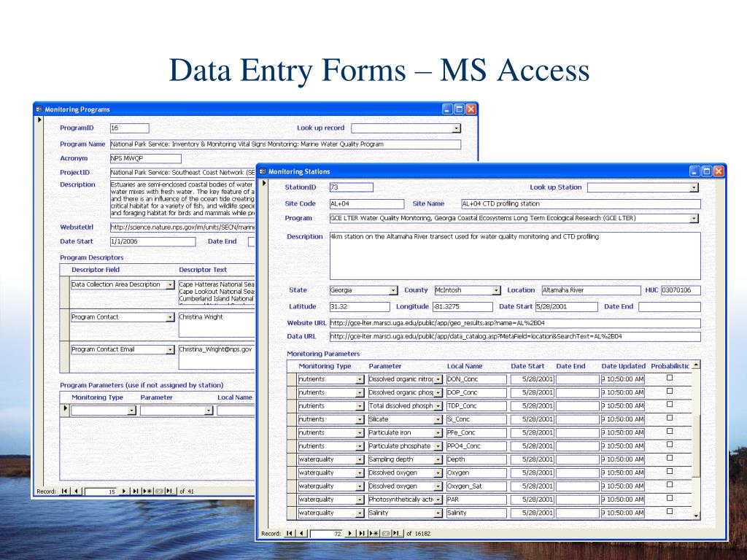Click the Descriptor Text cell Christina Wright
Viewport: 747px width, 560px height.
217,324
